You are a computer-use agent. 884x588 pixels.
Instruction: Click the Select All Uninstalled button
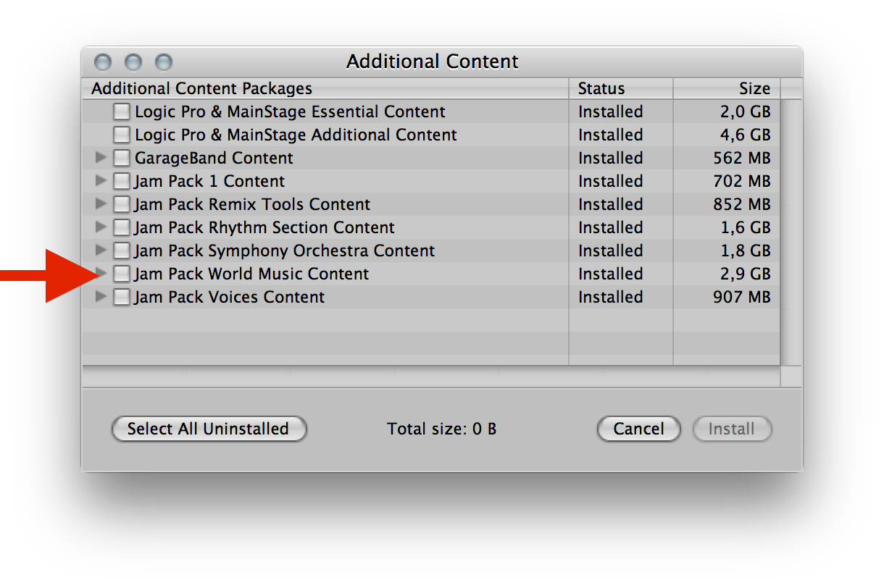tap(209, 429)
